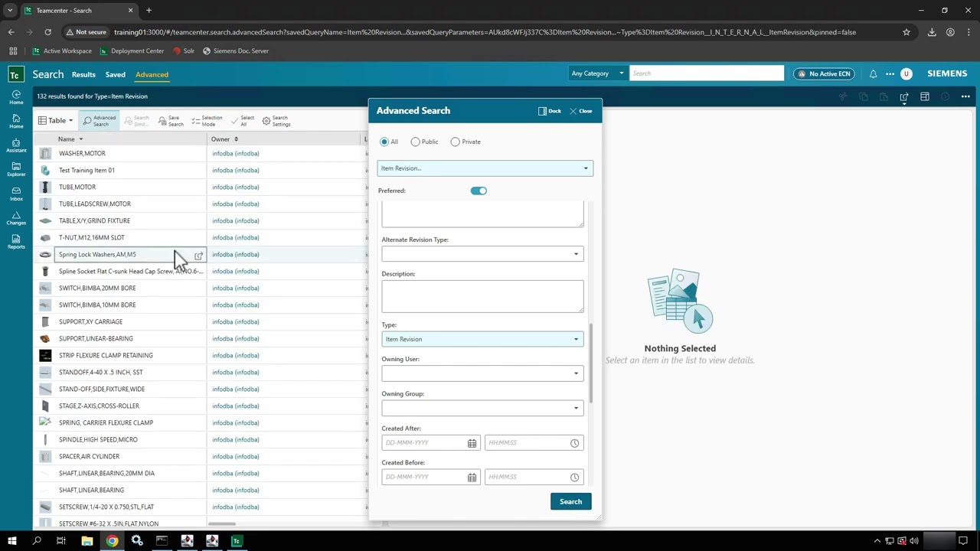The width and height of the screenshot is (980, 551).
Task: Click in the Description text area
Action: click(482, 296)
